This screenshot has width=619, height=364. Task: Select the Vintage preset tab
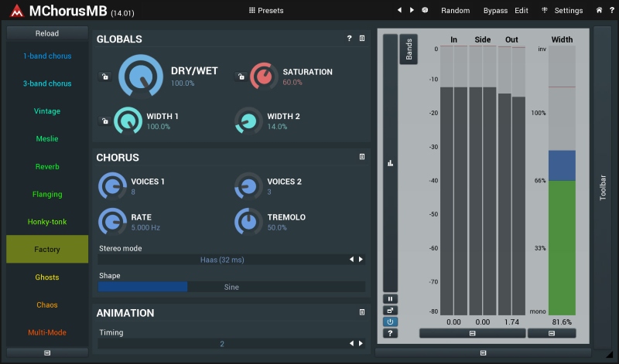[x=47, y=111]
